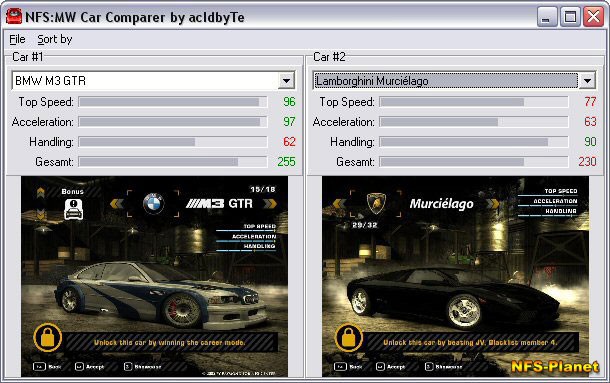Click the left arrow beside the BMW logo

117,204
